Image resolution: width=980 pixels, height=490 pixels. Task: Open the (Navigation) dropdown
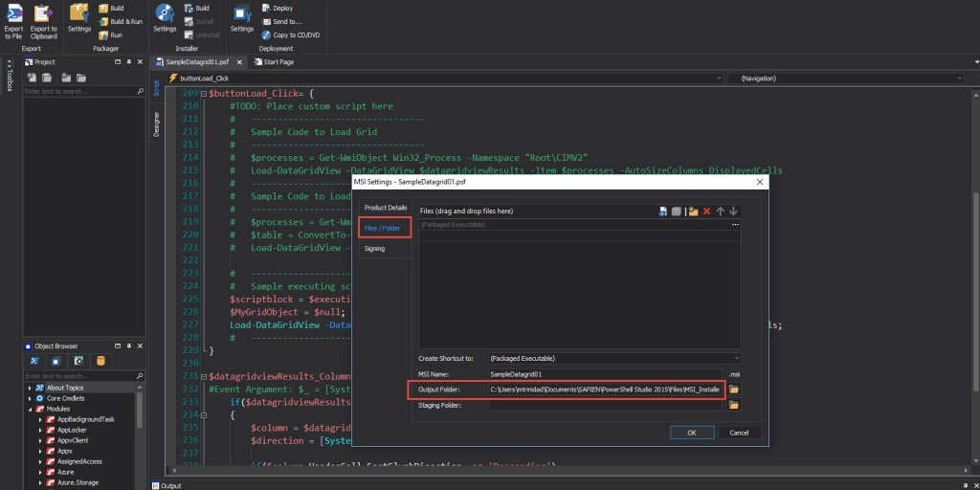[846, 78]
